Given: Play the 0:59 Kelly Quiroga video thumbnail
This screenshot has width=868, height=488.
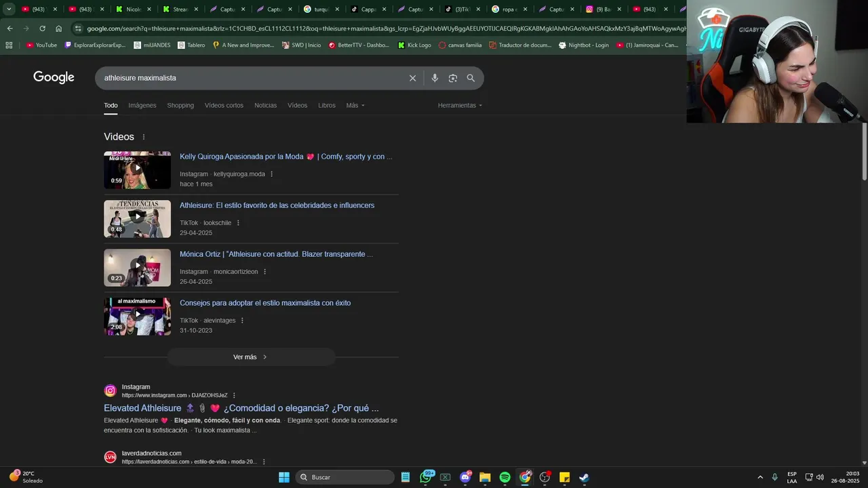Looking at the screenshot, I should (x=137, y=170).
